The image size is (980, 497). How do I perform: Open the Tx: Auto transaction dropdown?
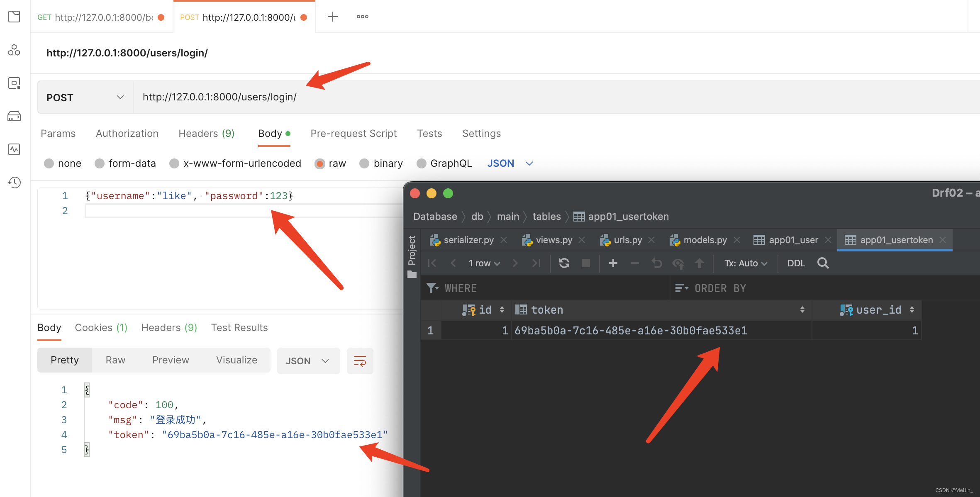(x=745, y=263)
